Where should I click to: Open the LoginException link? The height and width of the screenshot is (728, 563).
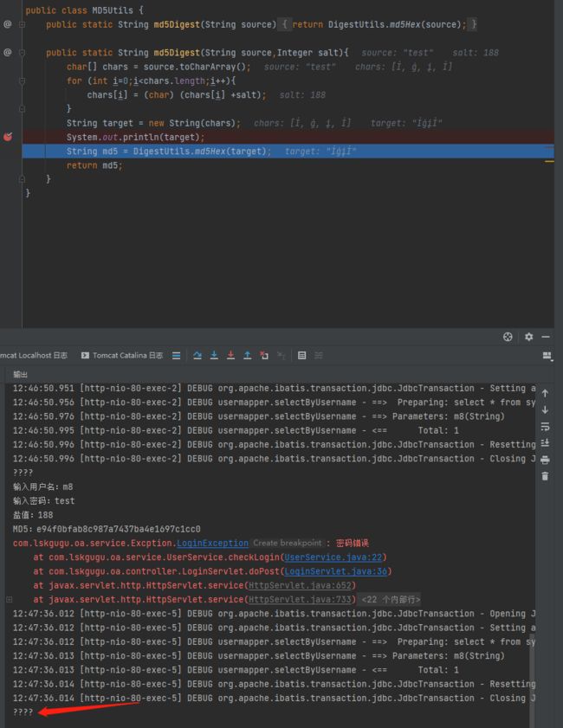[212, 543]
